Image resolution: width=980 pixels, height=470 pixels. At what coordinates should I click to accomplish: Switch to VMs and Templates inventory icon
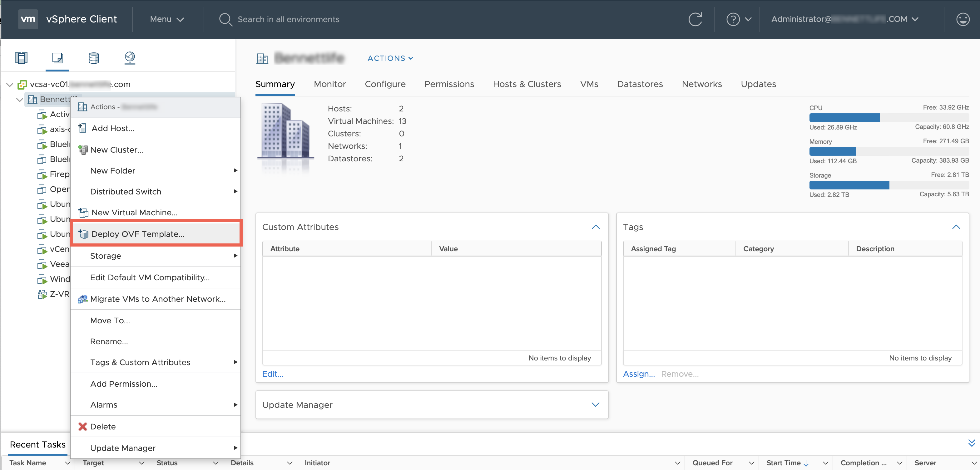coord(57,58)
